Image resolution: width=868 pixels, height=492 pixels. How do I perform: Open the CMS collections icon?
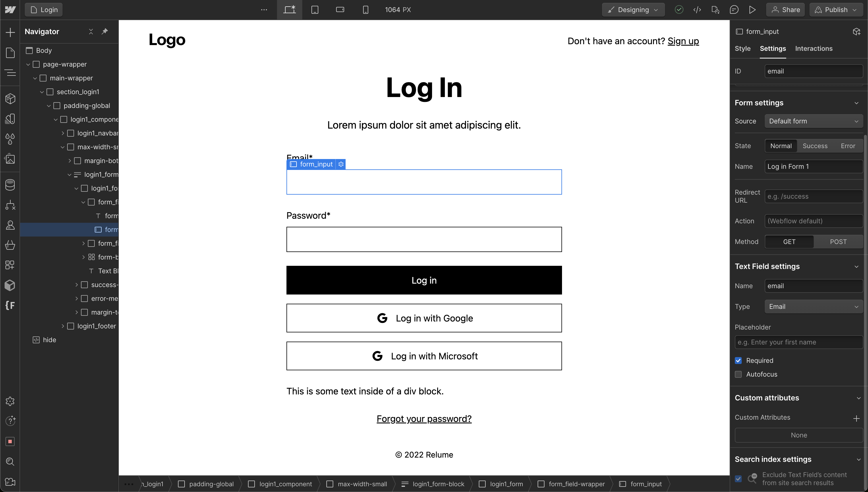(x=10, y=185)
